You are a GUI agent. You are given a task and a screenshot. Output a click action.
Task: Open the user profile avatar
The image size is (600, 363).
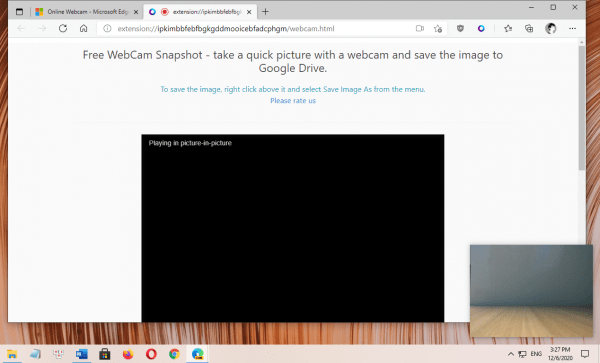tap(551, 28)
